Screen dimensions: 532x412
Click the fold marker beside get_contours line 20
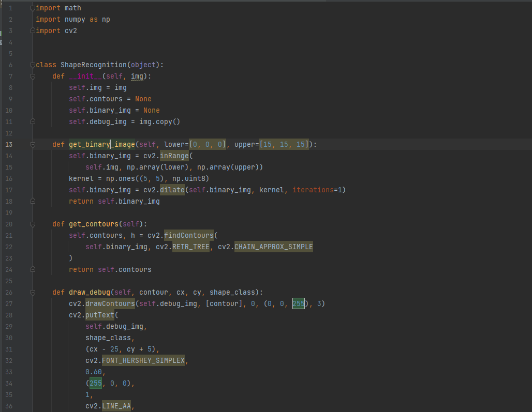click(x=32, y=224)
